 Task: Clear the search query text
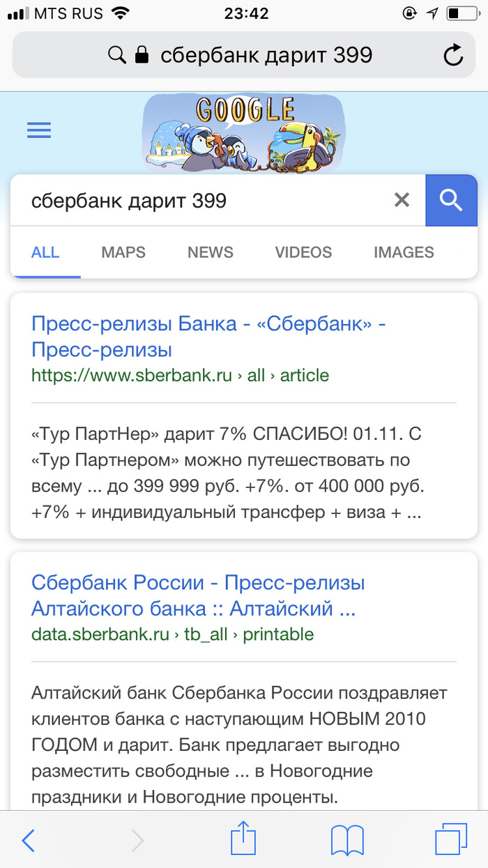402,201
